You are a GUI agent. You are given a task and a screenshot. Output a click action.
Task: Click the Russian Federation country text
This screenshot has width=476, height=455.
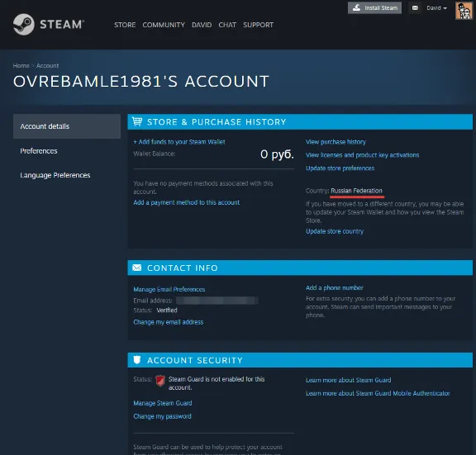(x=356, y=191)
